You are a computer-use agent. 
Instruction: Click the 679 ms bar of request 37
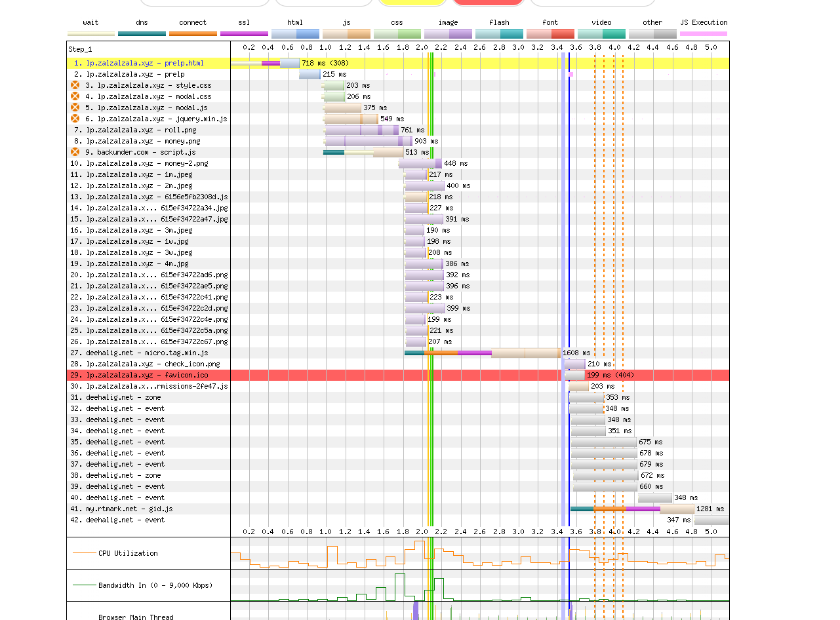pos(605,465)
